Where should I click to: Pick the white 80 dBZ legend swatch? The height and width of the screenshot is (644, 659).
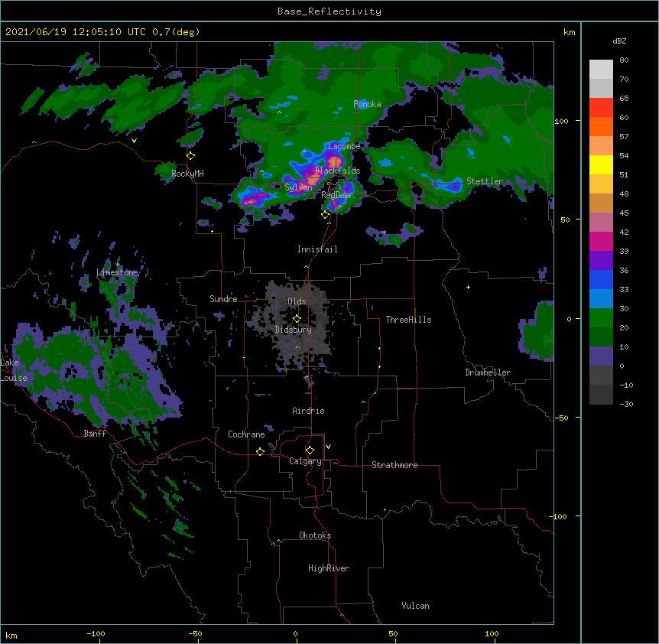(601, 70)
